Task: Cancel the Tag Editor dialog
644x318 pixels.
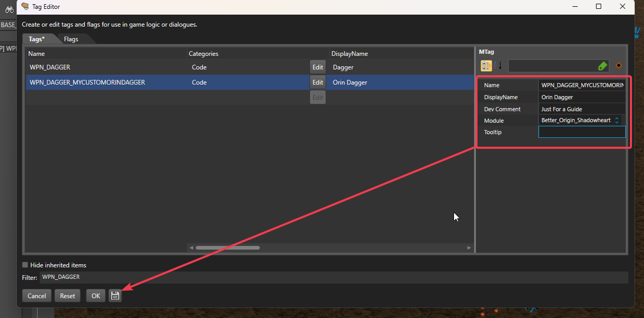Action: coord(37,296)
